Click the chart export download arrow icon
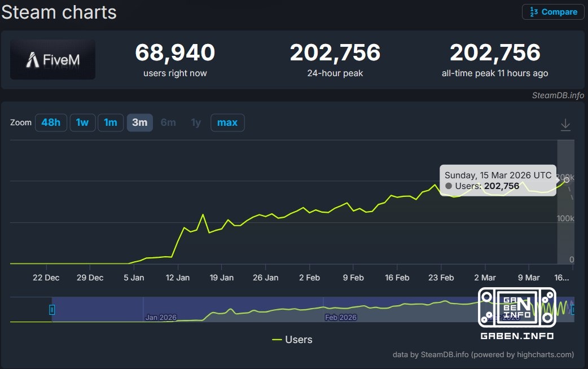Screen dimensions: 588x369 565,124
